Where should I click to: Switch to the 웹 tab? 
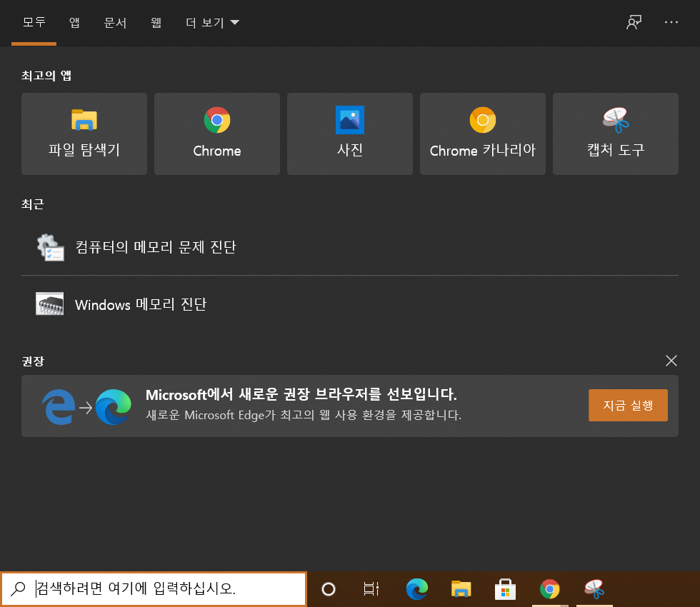pos(156,22)
